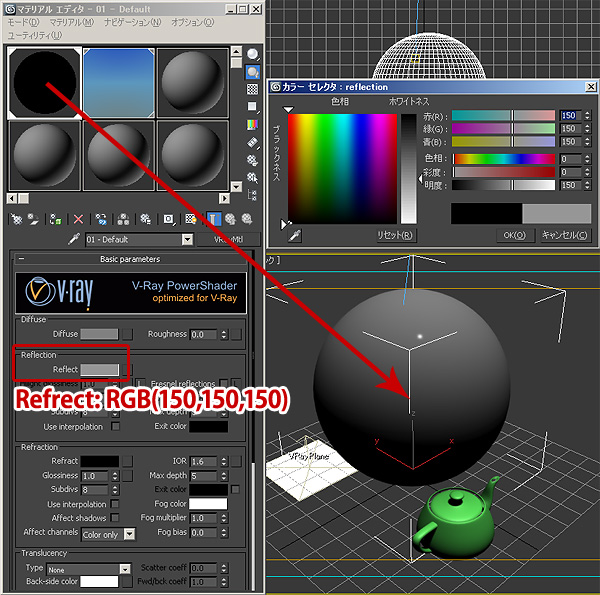Open the ナビゲーション(N) menu

click(133, 22)
